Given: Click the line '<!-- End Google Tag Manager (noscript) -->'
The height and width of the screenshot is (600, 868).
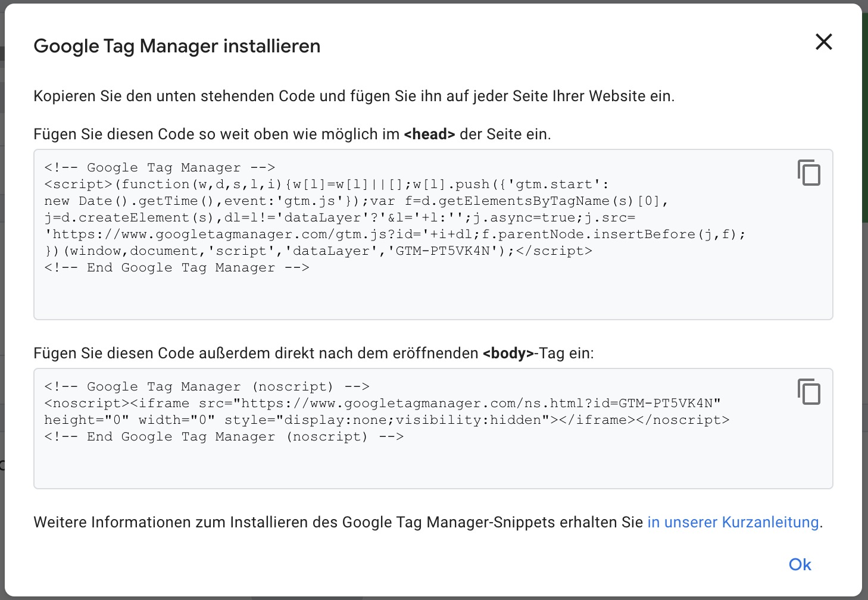Looking at the screenshot, I should (x=224, y=436).
